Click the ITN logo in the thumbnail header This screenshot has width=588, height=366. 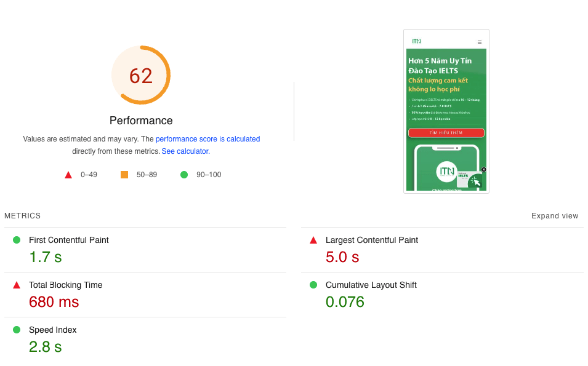(416, 41)
